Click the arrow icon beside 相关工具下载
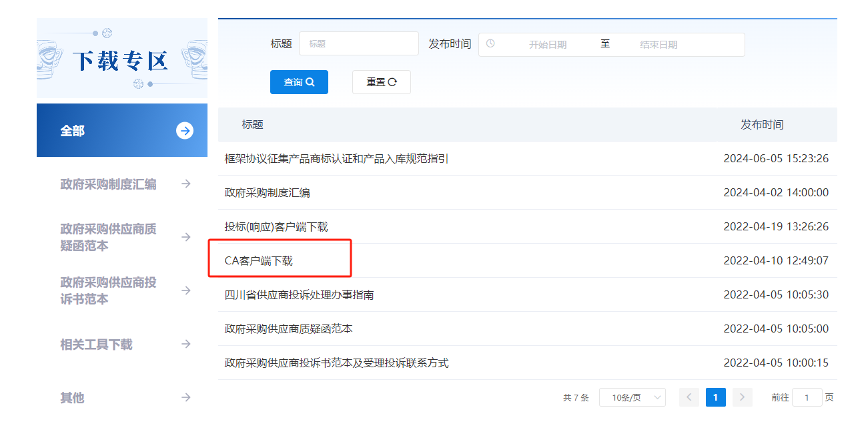The image size is (868, 424). pyautogui.click(x=186, y=344)
